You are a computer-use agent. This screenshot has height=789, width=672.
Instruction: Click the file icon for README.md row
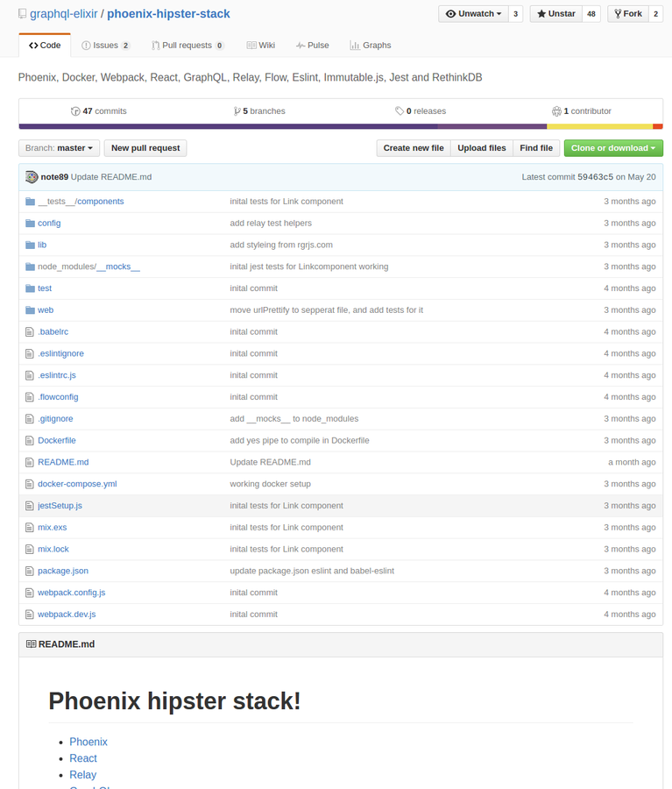click(x=30, y=462)
